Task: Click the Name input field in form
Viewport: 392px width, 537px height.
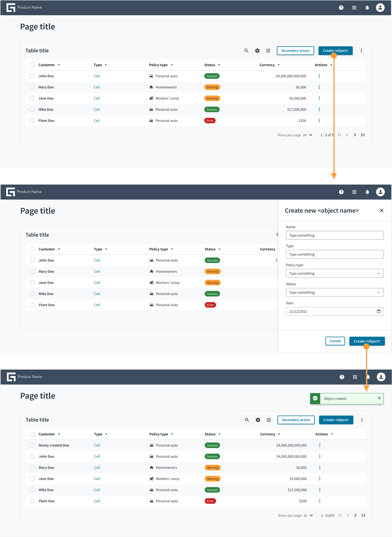Action: tap(335, 235)
